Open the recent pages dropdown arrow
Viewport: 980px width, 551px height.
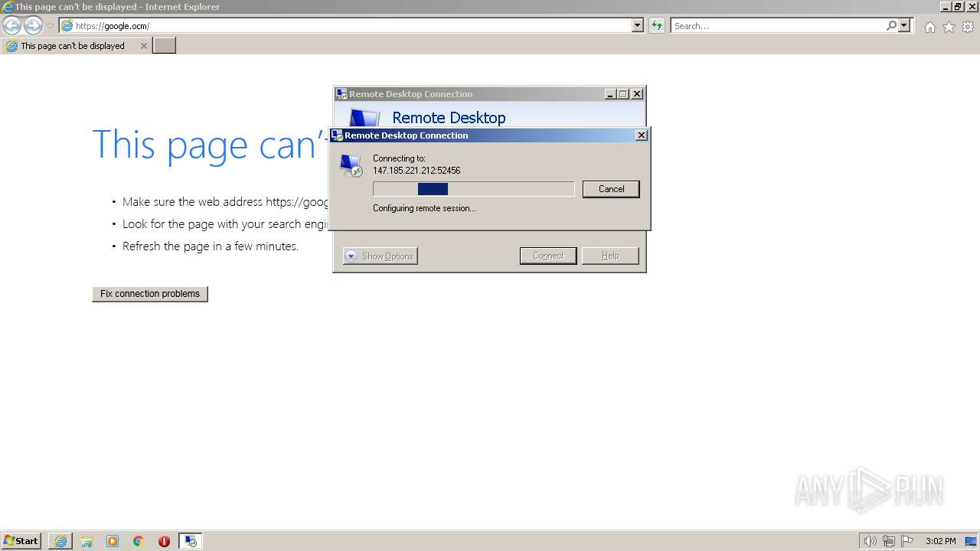coord(50,26)
